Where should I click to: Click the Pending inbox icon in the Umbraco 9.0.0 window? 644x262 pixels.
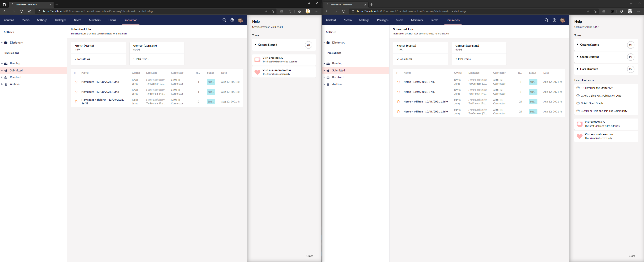tap(6, 64)
